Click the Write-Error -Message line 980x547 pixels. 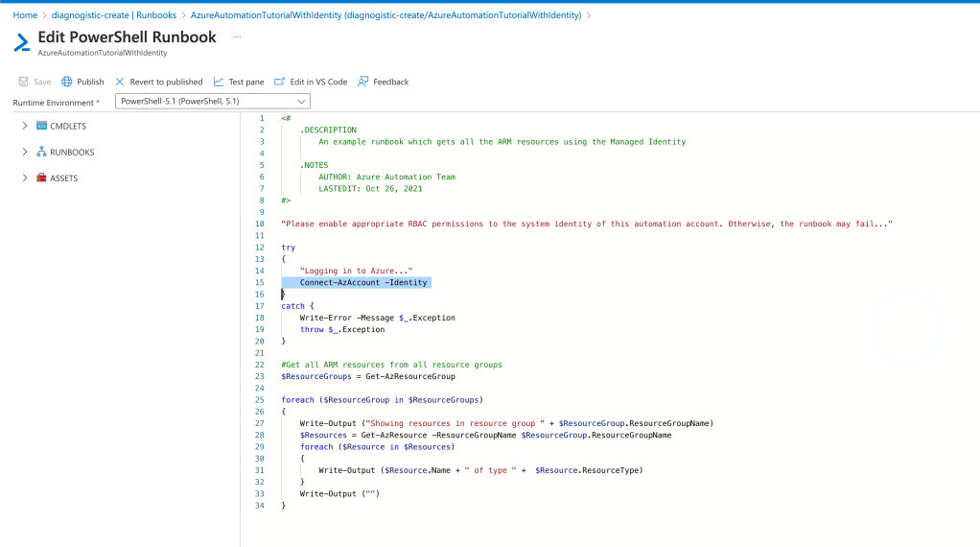click(x=378, y=318)
